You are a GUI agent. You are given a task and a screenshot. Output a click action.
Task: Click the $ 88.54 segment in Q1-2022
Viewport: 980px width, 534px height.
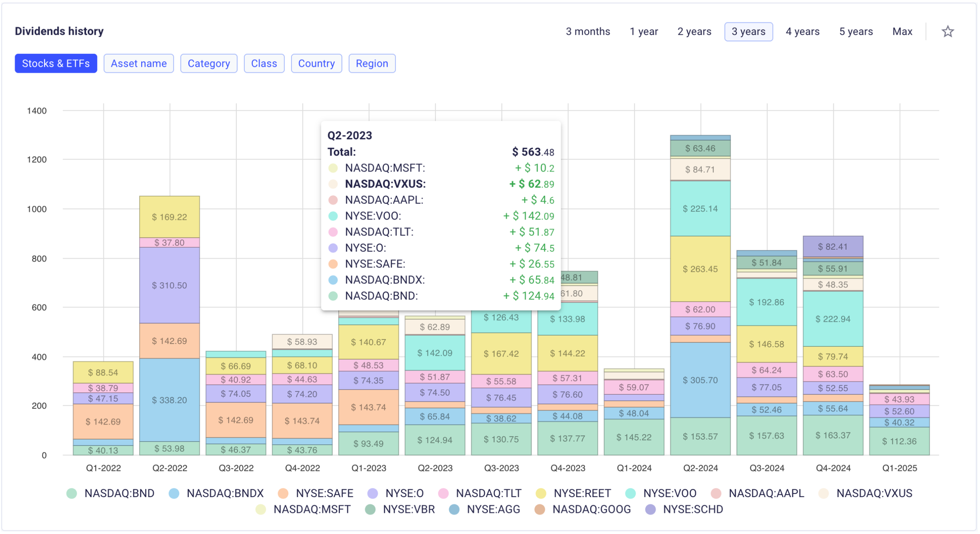click(103, 372)
